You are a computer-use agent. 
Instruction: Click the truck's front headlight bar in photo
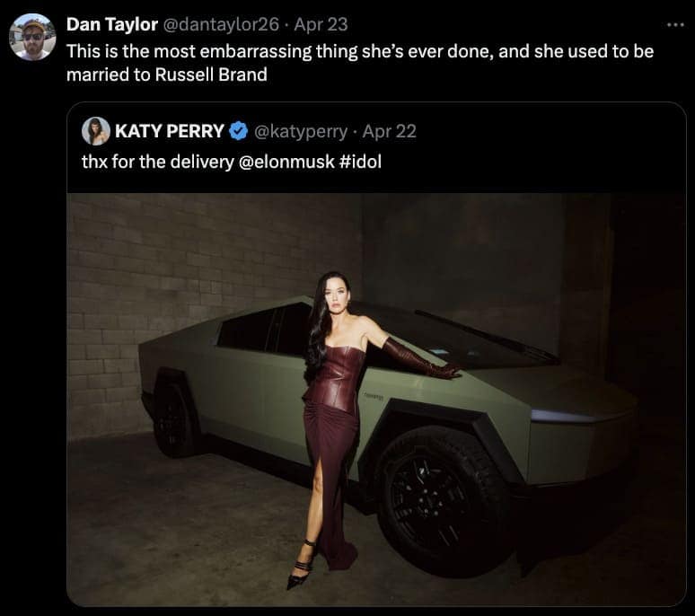[x=575, y=416]
